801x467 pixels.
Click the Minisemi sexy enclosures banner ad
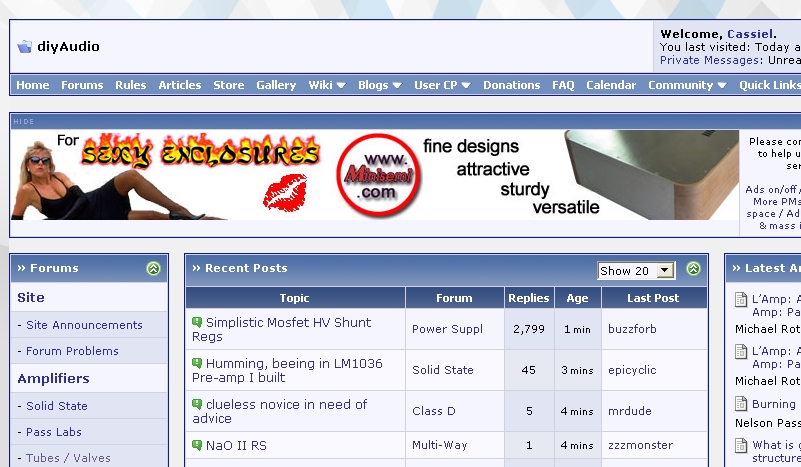pyautogui.click(x=374, y=175)
